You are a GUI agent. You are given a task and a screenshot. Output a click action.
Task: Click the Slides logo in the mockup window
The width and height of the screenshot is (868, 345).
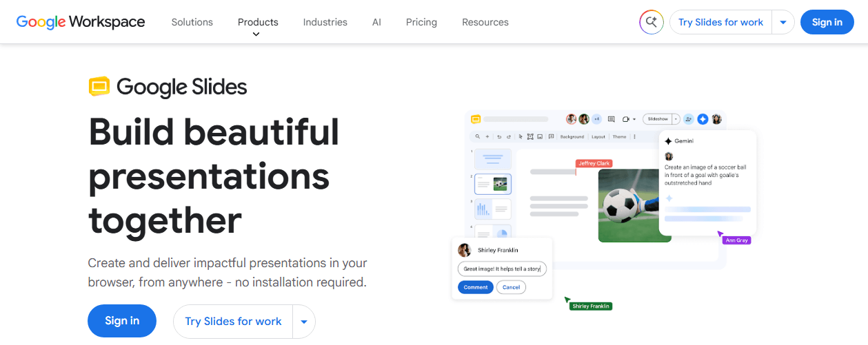(476, 119)
